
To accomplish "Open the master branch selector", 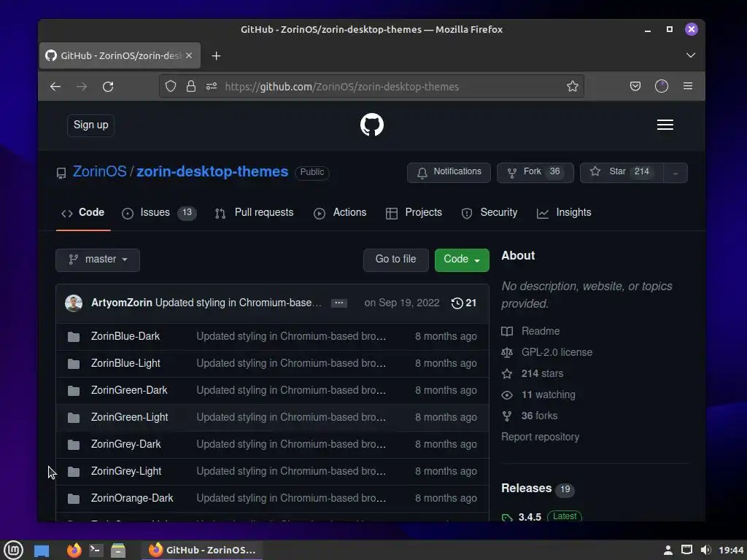I will click(98, 260).
